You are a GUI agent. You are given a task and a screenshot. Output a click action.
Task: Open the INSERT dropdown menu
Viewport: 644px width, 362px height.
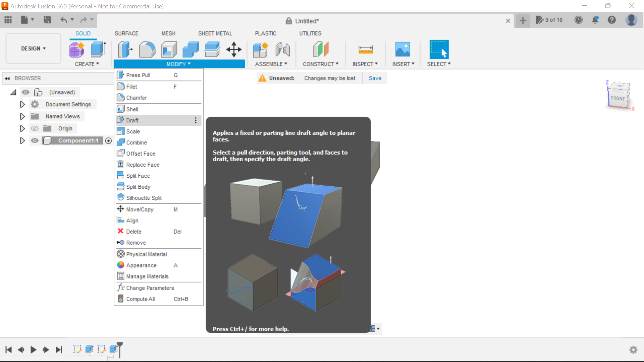point(404,64)
